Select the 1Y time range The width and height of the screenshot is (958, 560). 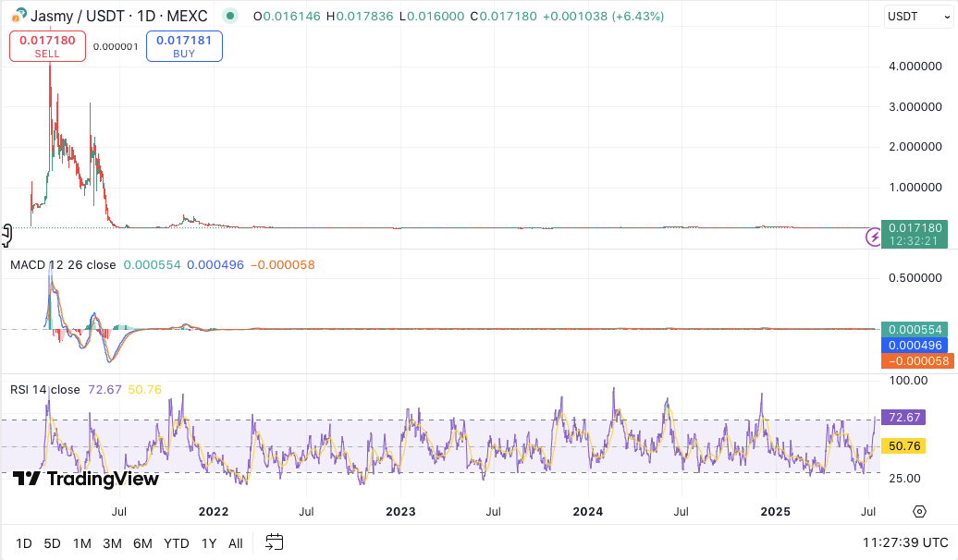(209, 542)
